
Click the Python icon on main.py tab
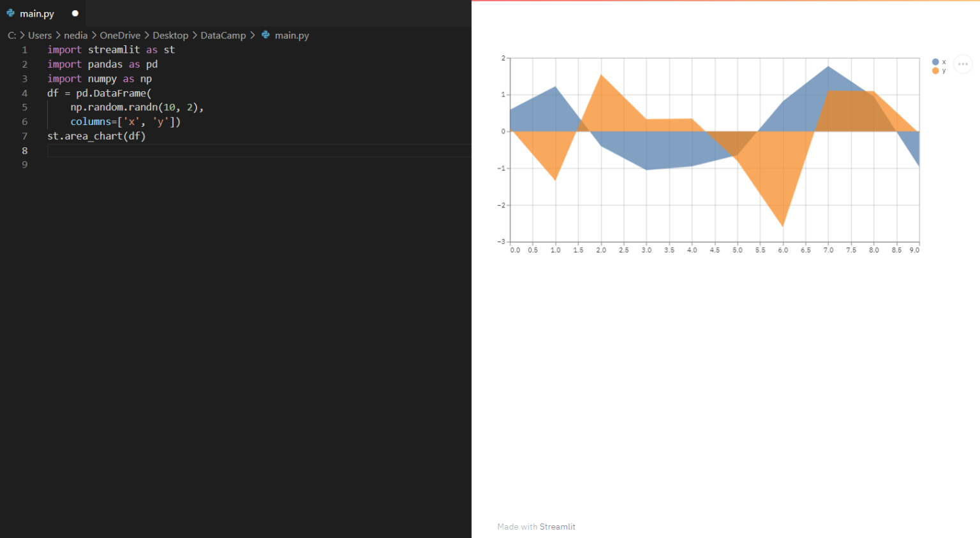click(11, 13)
